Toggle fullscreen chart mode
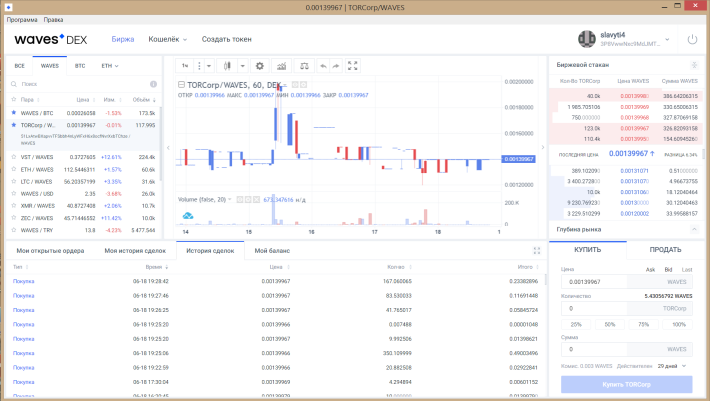The width and height of the screenshot is (710, 401). (353, 66)
